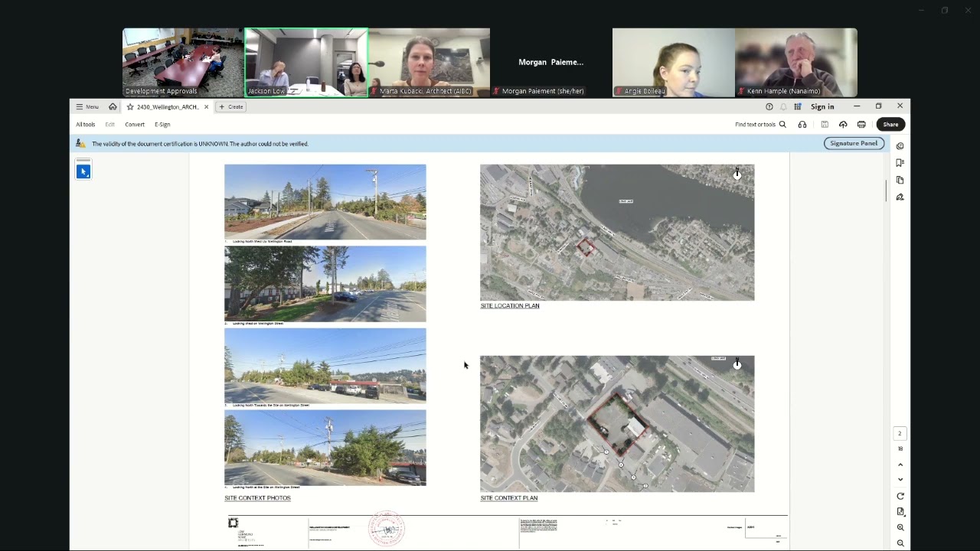Click the site location aerial map image
The image size is (980, 551).
(x=617, y=233)
